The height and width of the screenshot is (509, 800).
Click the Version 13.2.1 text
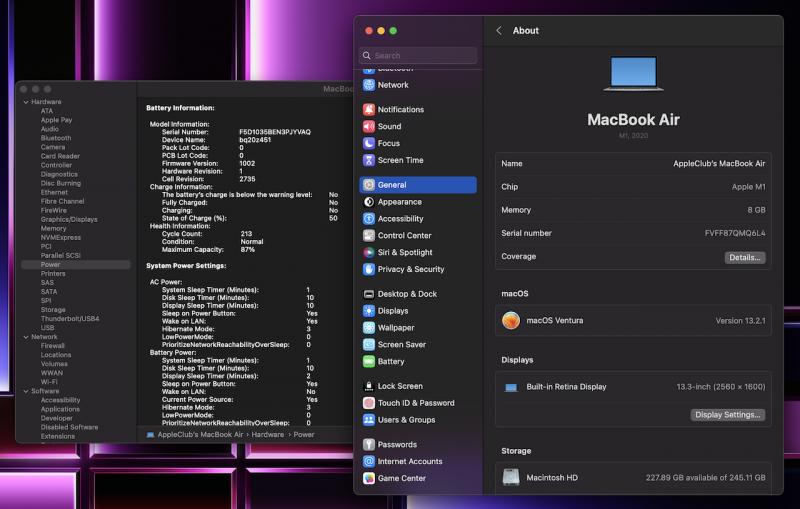[x=740, y=321]
